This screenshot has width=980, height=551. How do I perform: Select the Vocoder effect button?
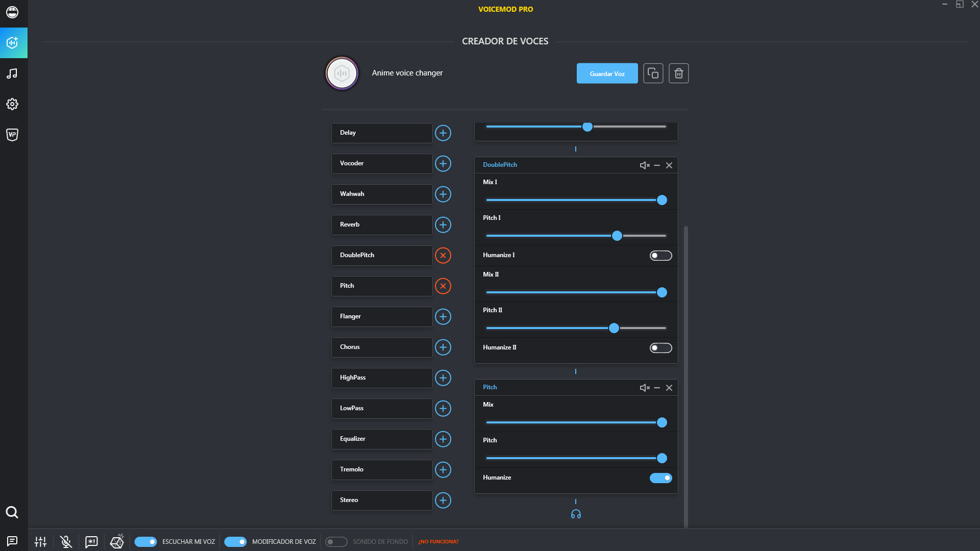(x=382, y=164)
